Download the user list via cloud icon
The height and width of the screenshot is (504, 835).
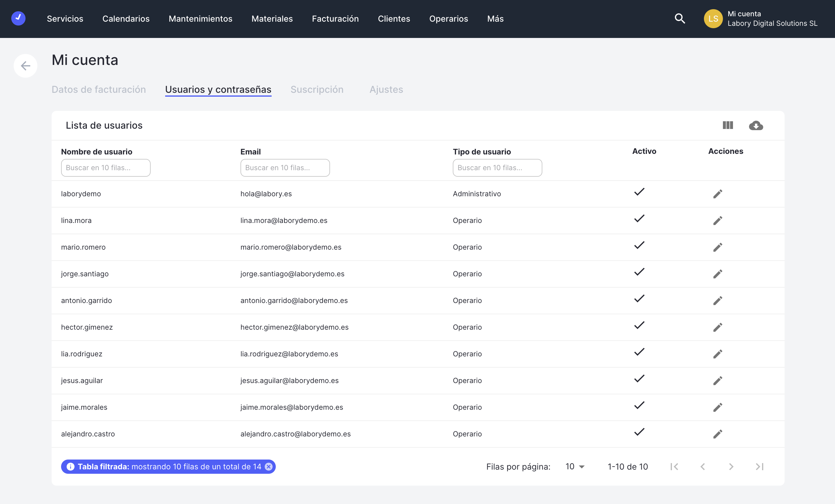pyautogui.click(x=756, y=126)
